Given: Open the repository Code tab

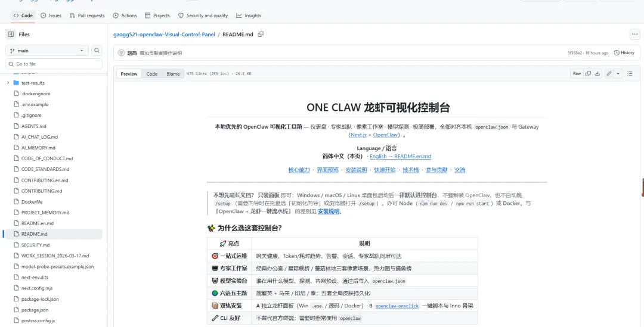Looking at the screenshot, I should tap(23, 15).
